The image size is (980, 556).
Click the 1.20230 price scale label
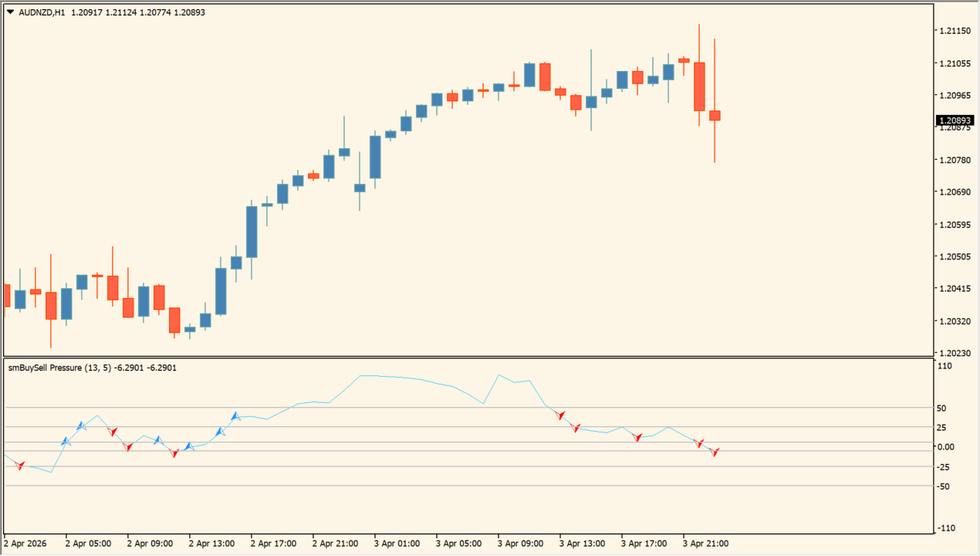(955, 353)
